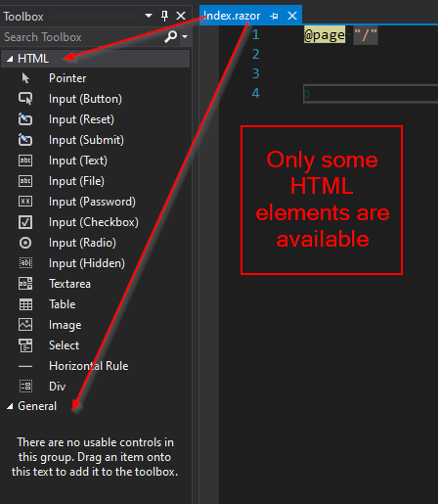This screenshot has height=504, width=438.
Task: Collapse the General toolbox group
Action: pyautogui.click(x=10, y=406)
